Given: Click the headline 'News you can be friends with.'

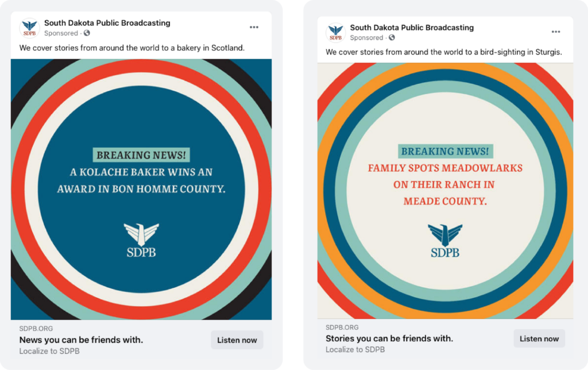Looking at the screenshot, I should tap(81, 340).
